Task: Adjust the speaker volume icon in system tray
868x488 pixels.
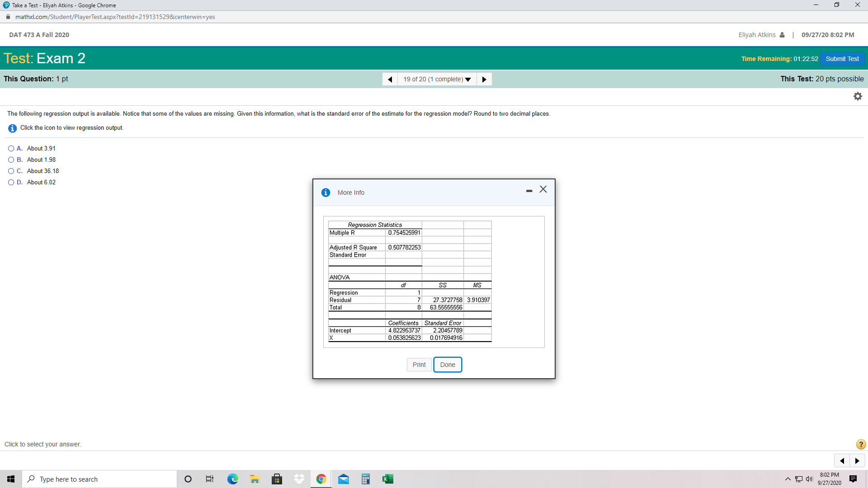Action: [811, 479]
